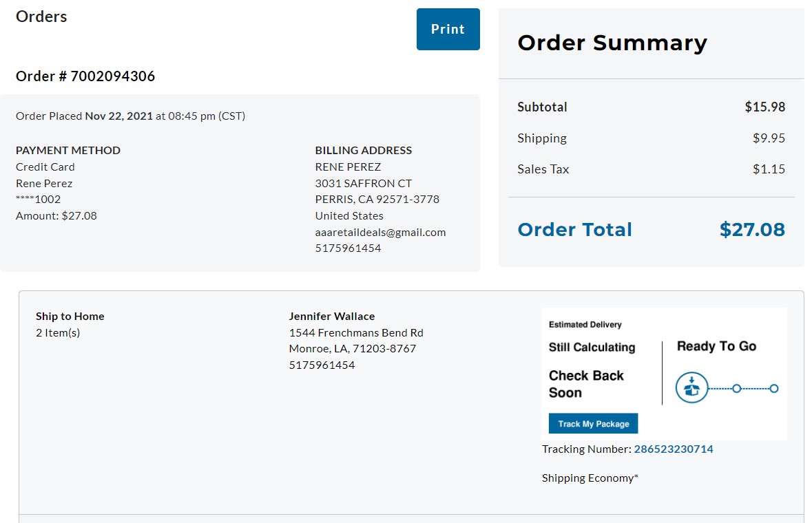Click the Ship to Home label
Image resolution: width=812 pixels, height=523 pixels.
click(x=70, y=316)
